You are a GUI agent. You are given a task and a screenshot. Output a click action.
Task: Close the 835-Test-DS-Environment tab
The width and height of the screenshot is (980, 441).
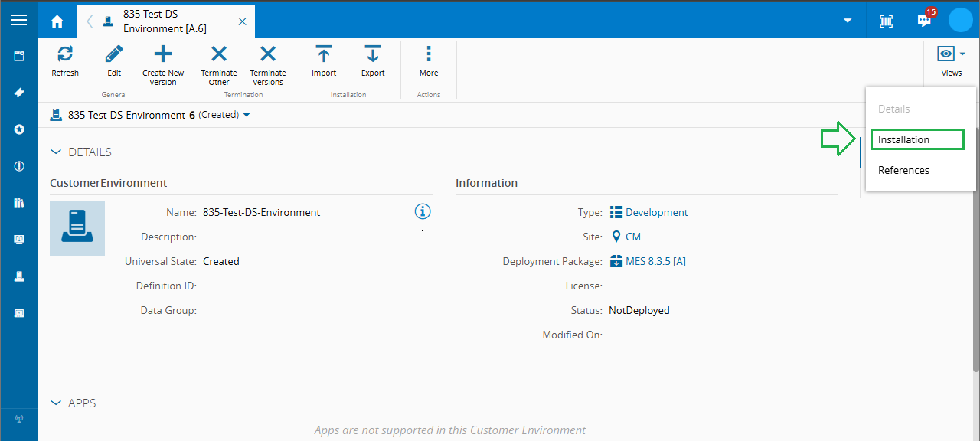pos(243,21)
